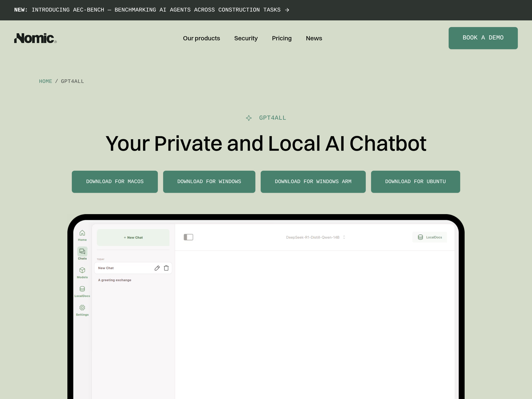Toggle the chat sidebar panel icon
This screenshot has width=532, height=399.
tap(188, 237)
